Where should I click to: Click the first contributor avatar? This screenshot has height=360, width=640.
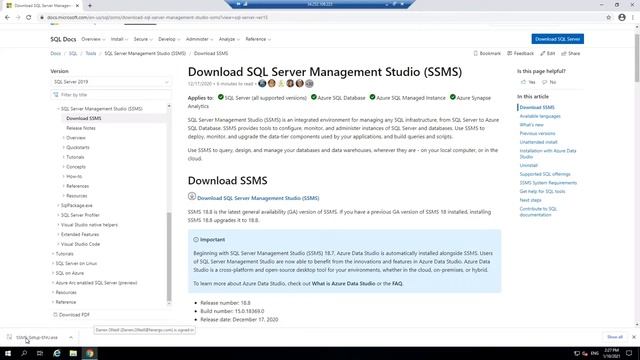pyautogui.click(x=262, y=83)
